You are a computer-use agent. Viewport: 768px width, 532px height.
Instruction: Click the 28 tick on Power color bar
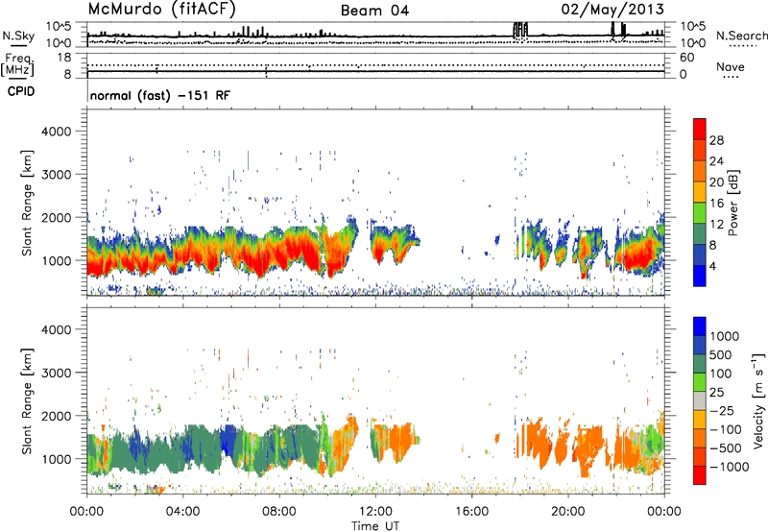point(716,140)
